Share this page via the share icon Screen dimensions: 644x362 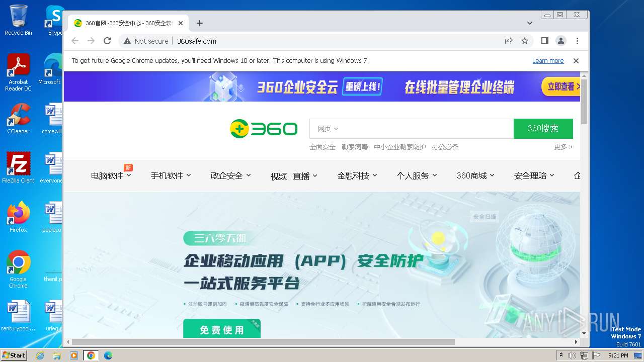click(x=509, y=41)
